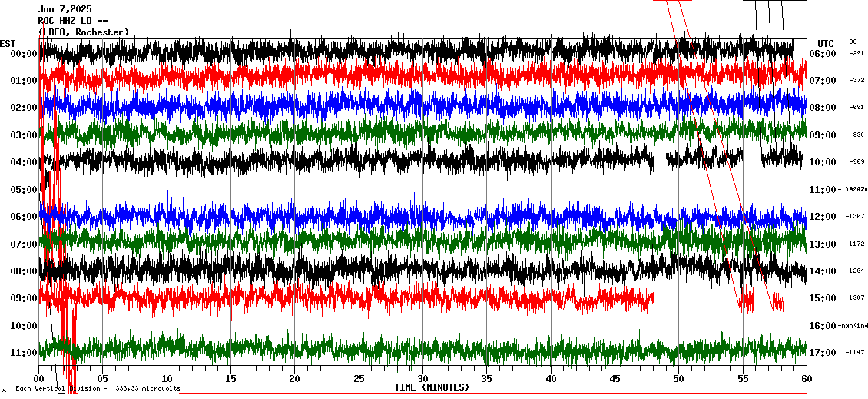The height and width of the screenshot is (399, 868).
Task: Click the DC offset value -291
Action: pyautogui.click(x=856, y=54)
